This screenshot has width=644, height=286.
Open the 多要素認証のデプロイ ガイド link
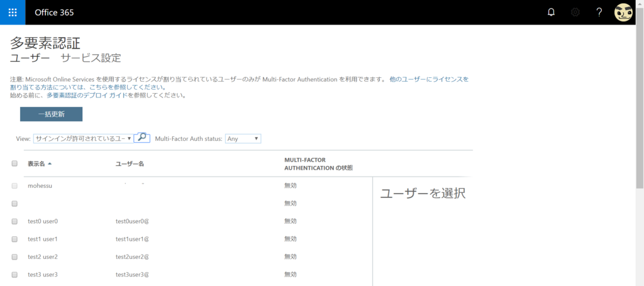(x=87, y=96)
